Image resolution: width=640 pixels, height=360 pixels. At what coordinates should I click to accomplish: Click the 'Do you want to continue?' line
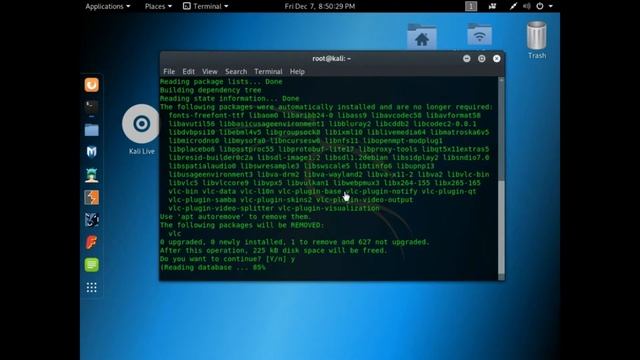(x=227, y=259)
